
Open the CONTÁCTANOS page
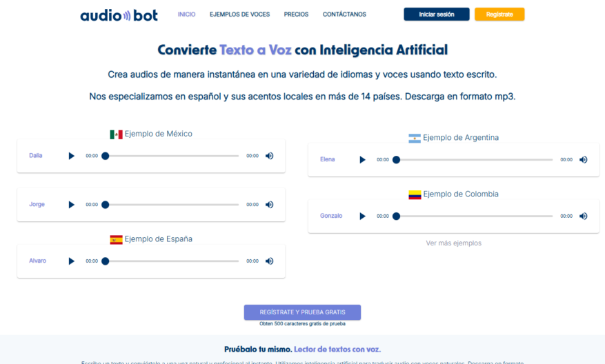point(344,14)
